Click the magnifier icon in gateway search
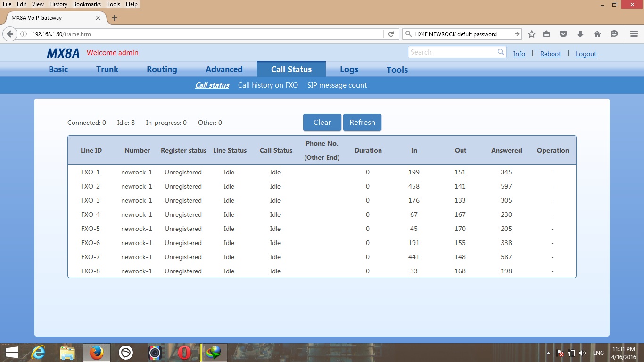Image resolution: width=644 pixels, height=362 pixels. [501, 52]
